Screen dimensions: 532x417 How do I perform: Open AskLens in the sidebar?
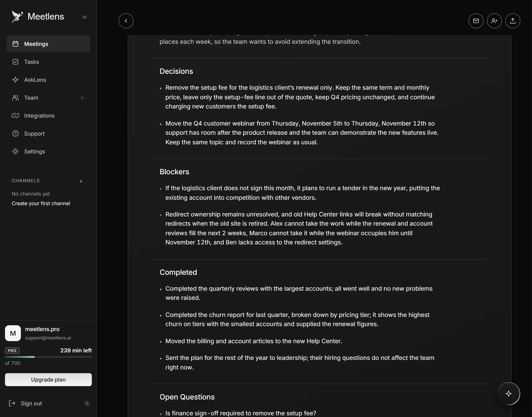pos(48,80)
